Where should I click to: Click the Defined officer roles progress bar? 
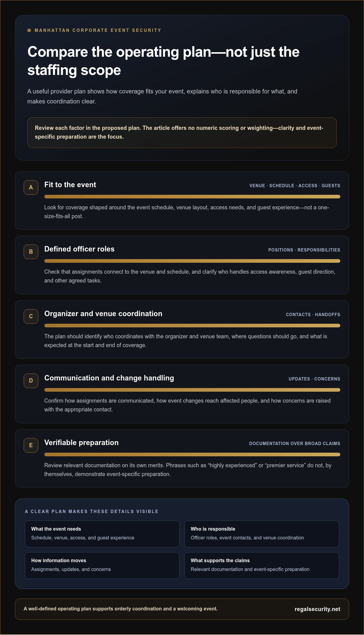(192, 261)
